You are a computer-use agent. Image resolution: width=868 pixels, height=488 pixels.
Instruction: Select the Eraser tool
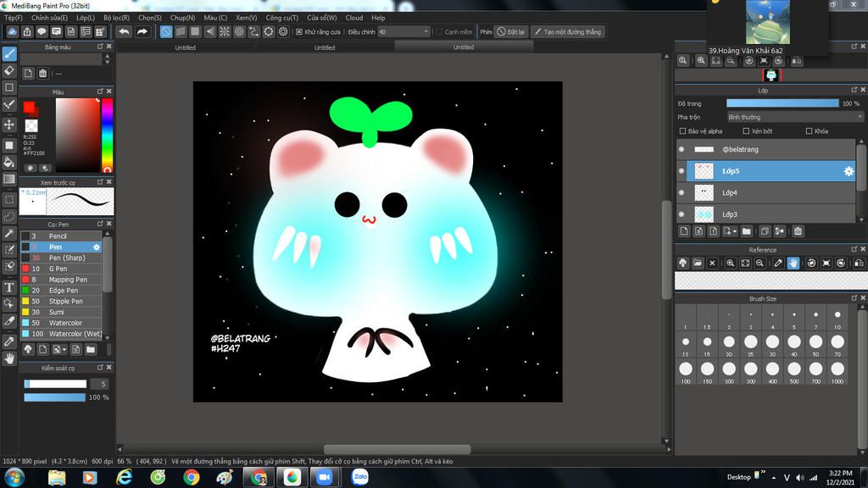(x=9, y=70)
